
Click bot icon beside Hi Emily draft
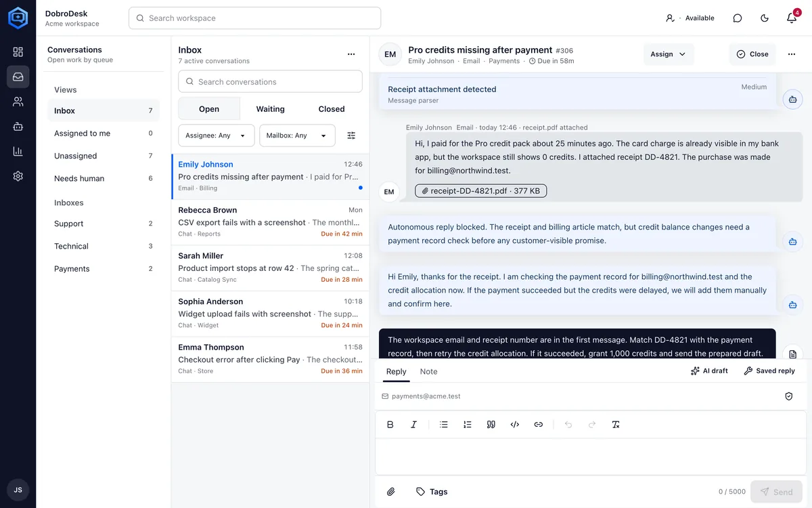[792, 305]
